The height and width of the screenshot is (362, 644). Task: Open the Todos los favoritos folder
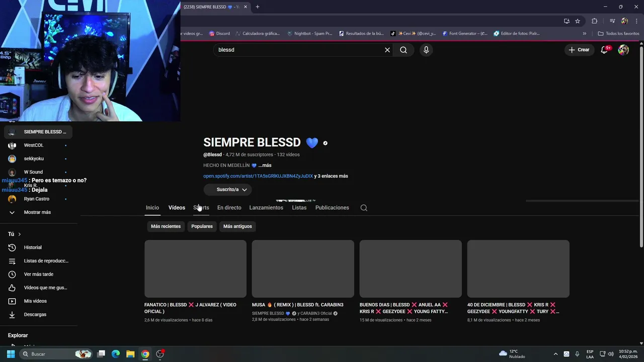click(618, 34)
